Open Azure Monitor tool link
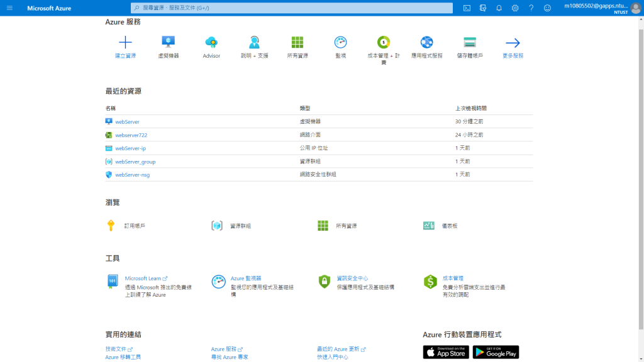Image resolution: width=644 pixels, height=362 pixels. coord(246,278)
